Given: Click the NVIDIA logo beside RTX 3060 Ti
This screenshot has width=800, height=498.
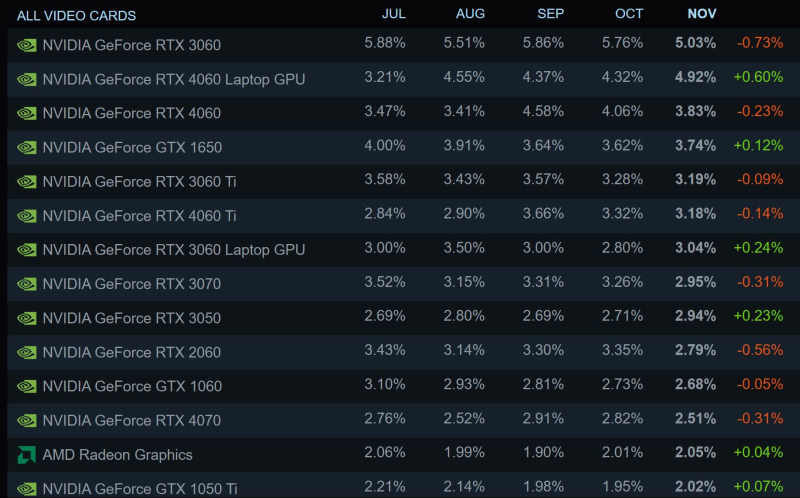Looking at the screenshot, I should pos(27,181).
